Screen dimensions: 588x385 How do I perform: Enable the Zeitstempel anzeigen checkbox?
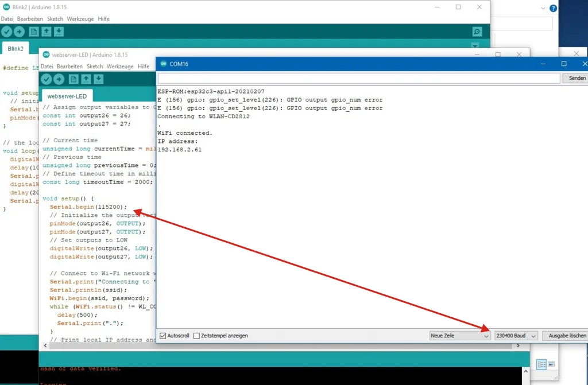pos(196,336)
